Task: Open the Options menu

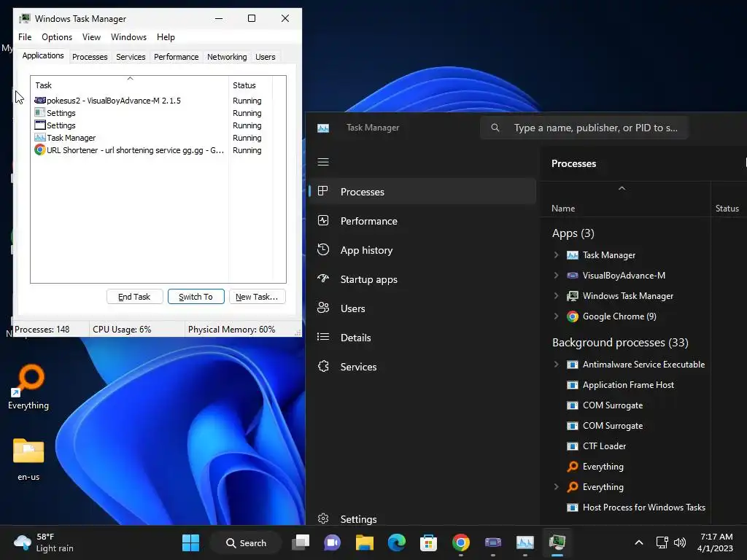Action: [57, 37]
